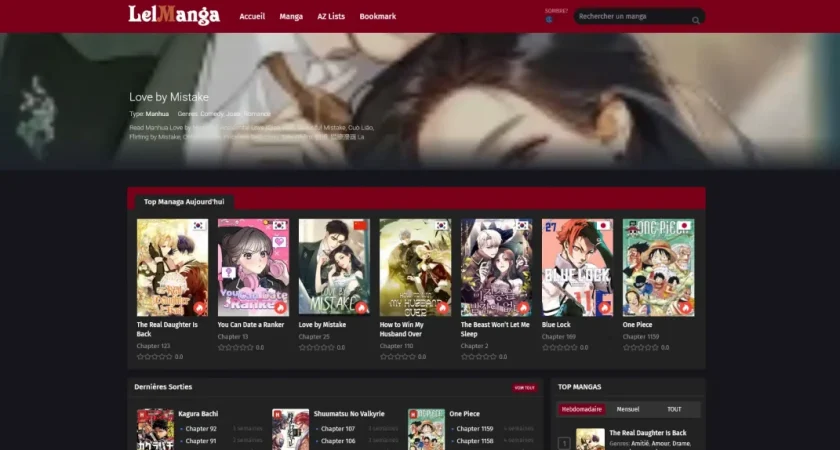The width and height of the screenshot is (840, 450).
Task: Switch to the Mensuel tab in Top Mangas
Action: point(628,409)
